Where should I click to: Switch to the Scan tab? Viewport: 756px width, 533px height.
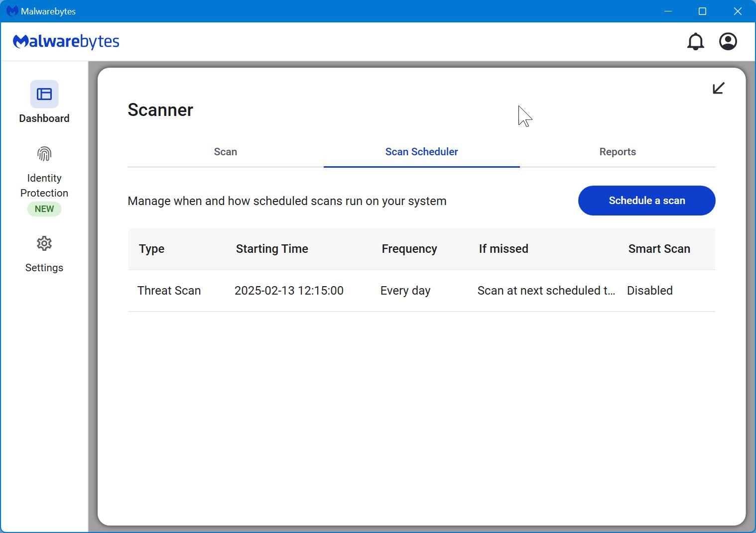pos(226,152)
